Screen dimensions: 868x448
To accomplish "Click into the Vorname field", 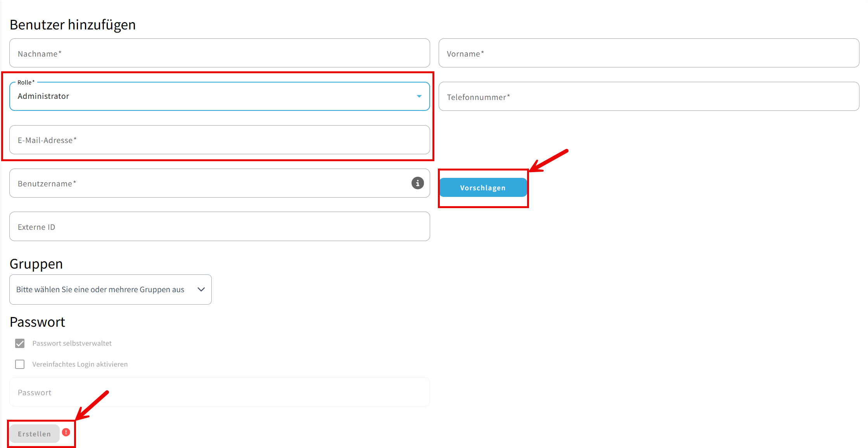I will [x=648, y=53].
